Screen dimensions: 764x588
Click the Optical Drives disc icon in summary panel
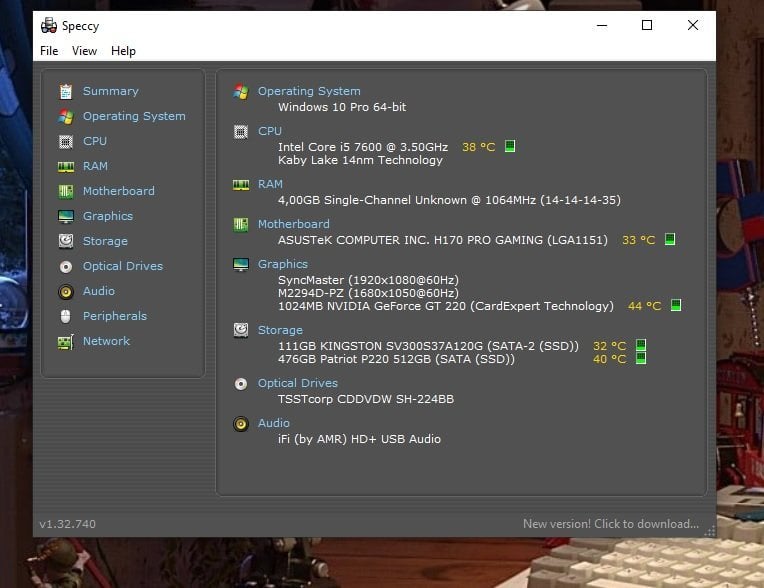(241, 384)
